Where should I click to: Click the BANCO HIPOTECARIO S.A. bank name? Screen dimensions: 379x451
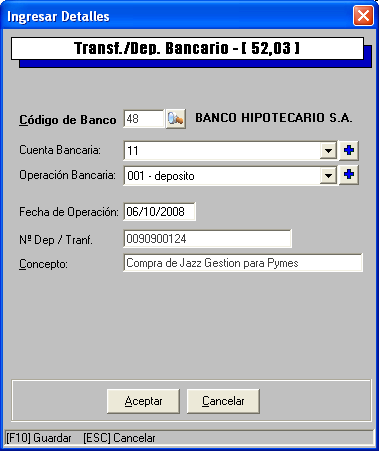pyautogui.click(x=273, y=118)
